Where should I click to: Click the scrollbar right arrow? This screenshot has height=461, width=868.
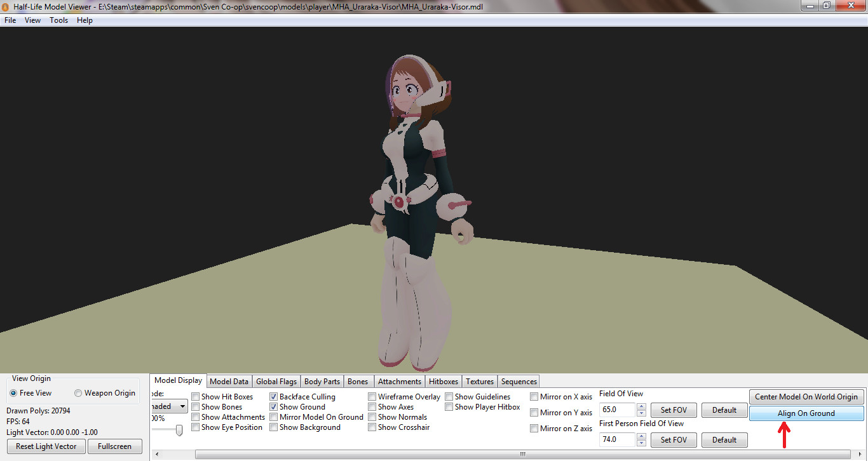tap(859, 454)
